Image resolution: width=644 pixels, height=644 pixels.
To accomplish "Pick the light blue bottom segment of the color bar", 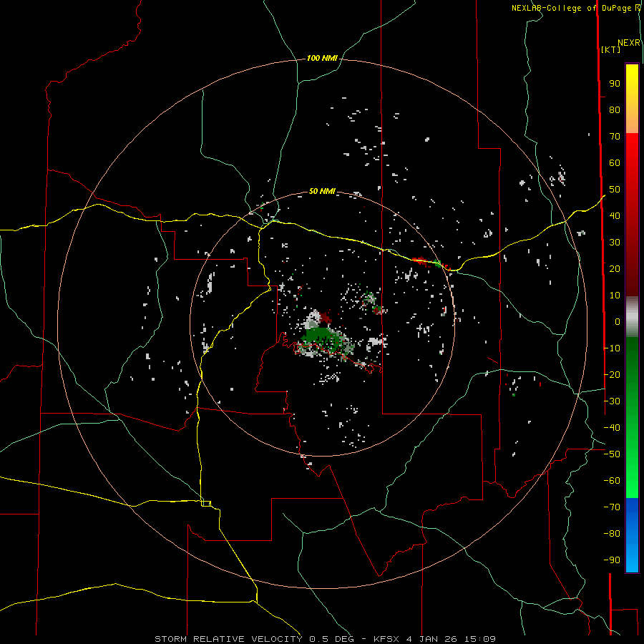I will coord(632,557).
